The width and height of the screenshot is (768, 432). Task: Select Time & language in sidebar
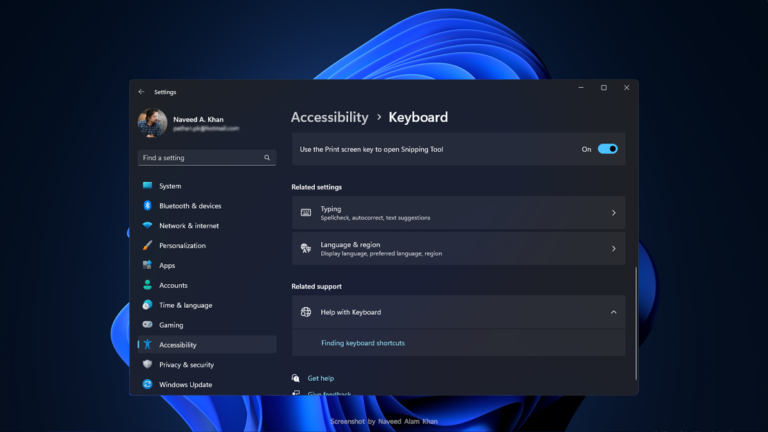pos(185,305)
